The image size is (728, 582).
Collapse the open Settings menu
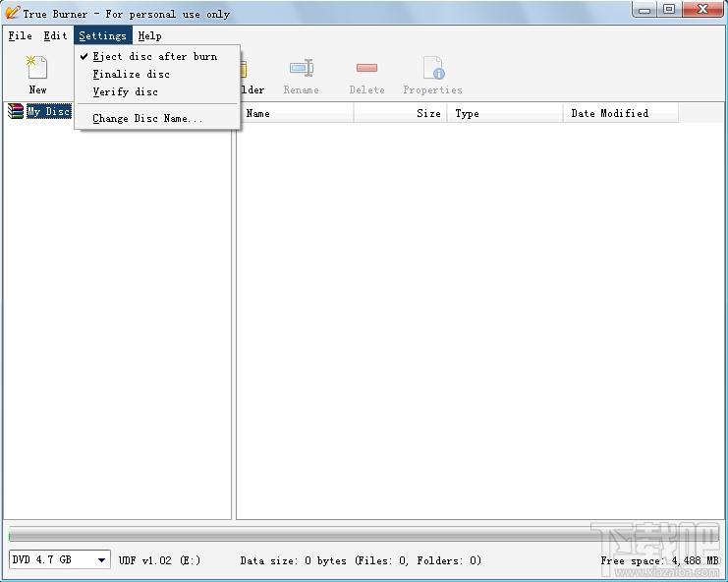coord(102,35)
